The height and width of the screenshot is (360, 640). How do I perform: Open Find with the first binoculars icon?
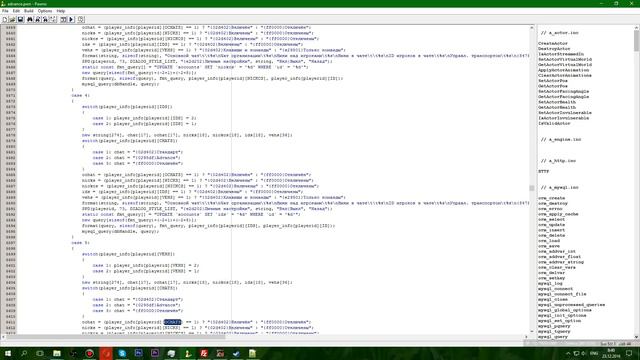pyautogui.click(x=29, y=19)
